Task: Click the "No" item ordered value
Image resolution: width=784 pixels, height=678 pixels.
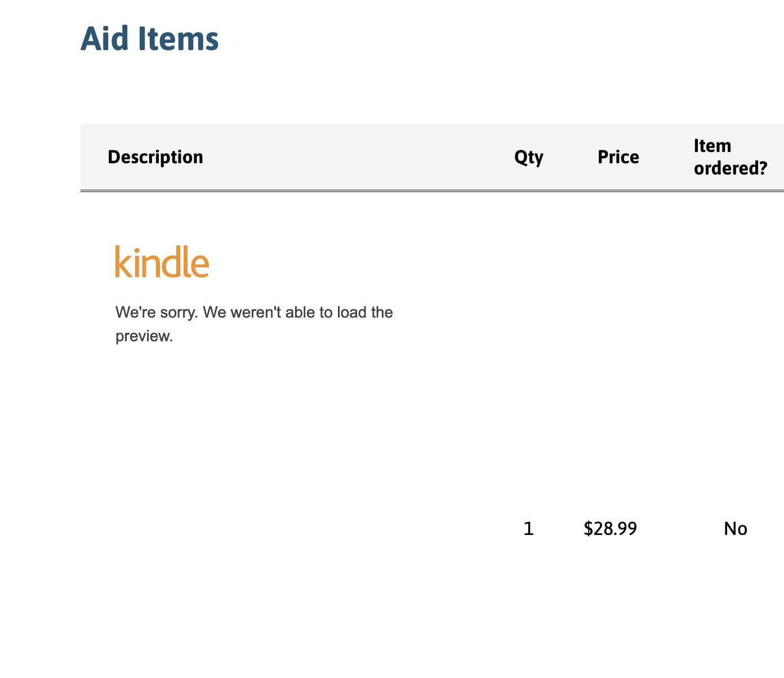Action: point(736,529)
